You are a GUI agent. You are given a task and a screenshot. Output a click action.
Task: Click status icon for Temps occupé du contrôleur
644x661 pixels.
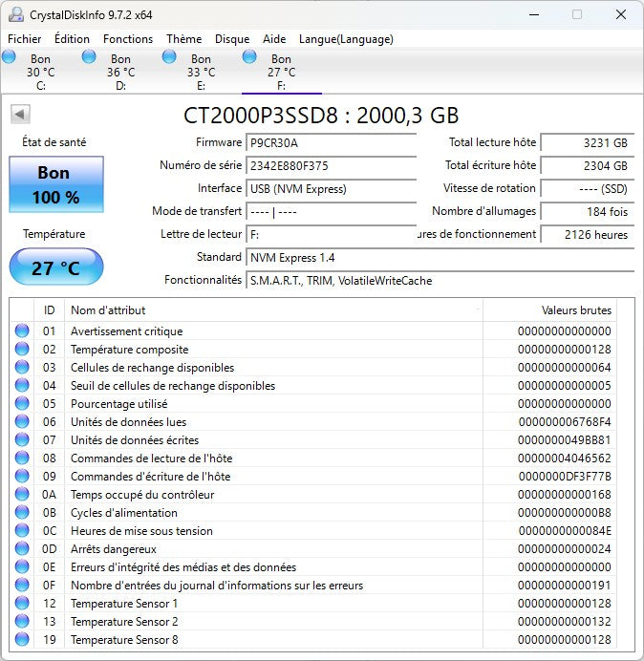click(x=22, y=494)
